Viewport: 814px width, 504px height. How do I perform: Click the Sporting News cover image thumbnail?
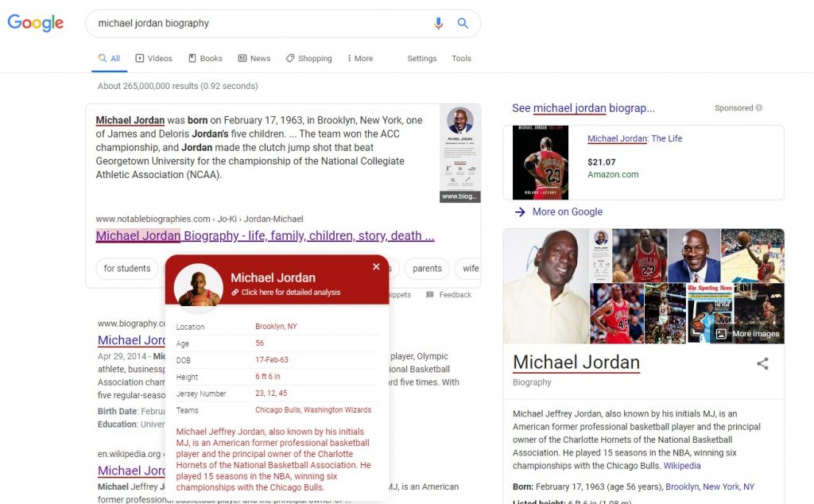tap(710, 313)
